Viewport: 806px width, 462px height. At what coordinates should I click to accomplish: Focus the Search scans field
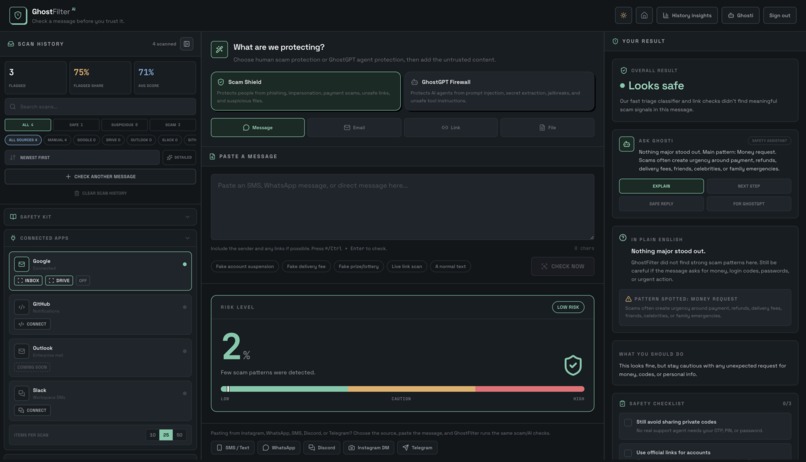click(100, 106)
